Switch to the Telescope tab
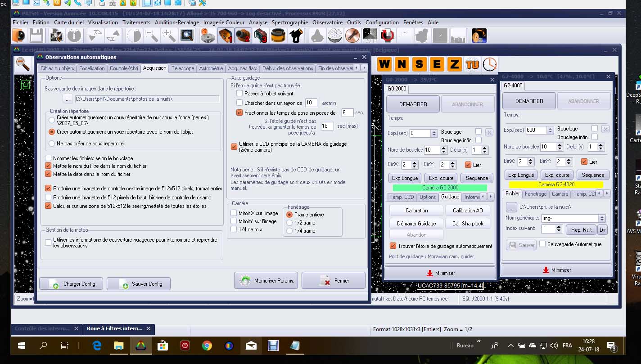641x364 pixels. [183, 68]
